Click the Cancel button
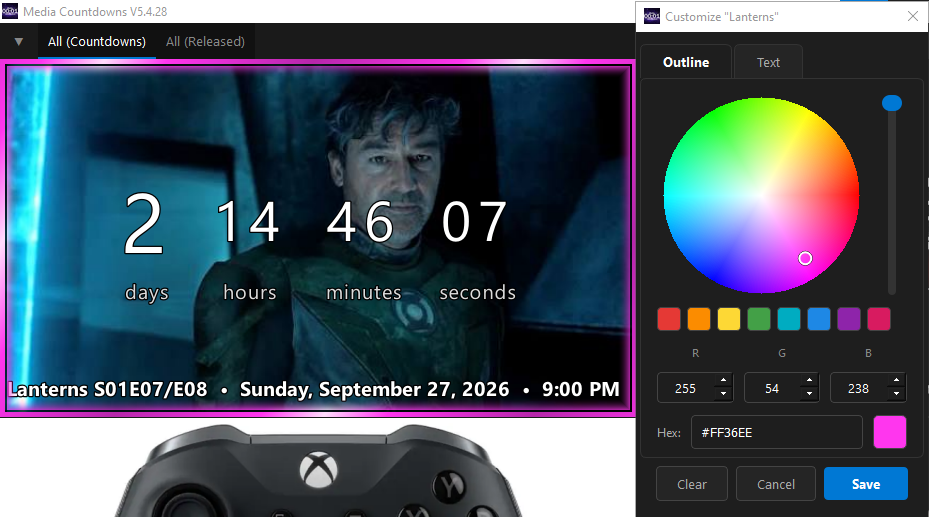 (x=776, y=484)
